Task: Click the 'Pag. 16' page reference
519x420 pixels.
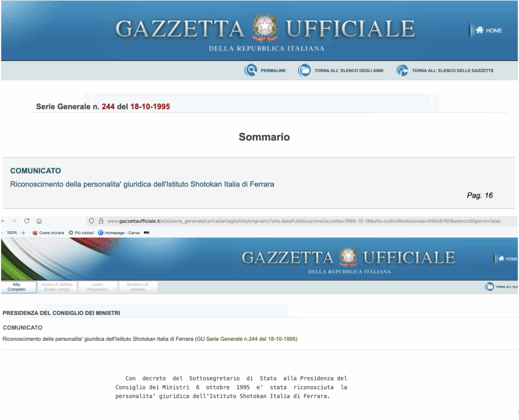Action: click(x=479, y=195)
